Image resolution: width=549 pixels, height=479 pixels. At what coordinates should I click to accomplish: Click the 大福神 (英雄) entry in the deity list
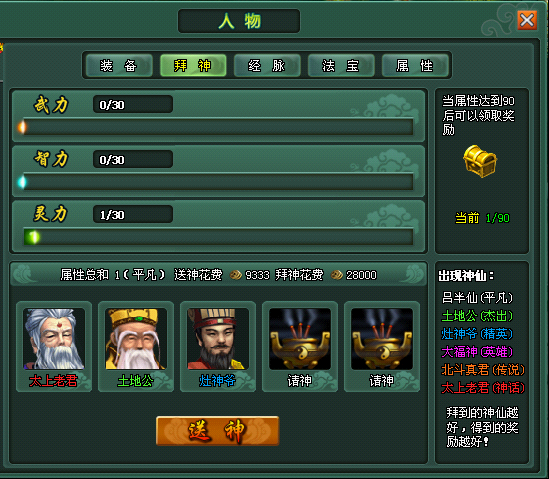click(477, 352)
